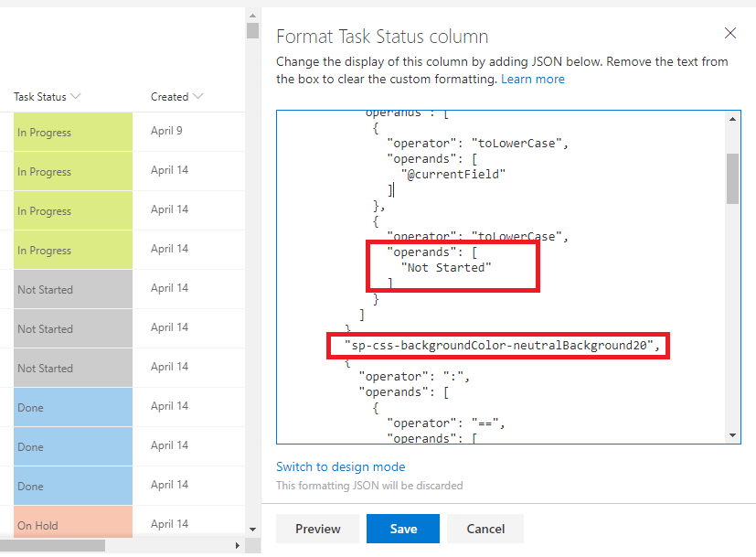Click the Preview button
This screenshot has height=557, width=756.
317,529
